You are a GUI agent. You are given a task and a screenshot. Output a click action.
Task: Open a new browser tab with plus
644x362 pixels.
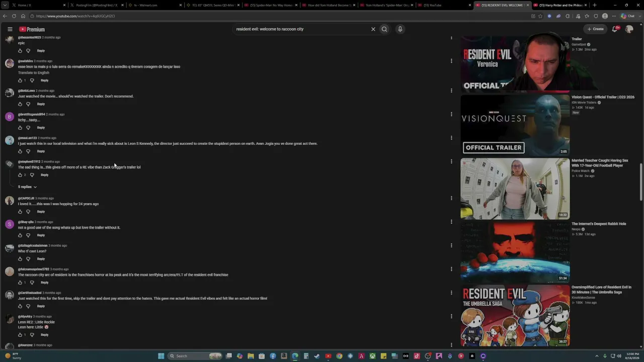pos(595,5)
